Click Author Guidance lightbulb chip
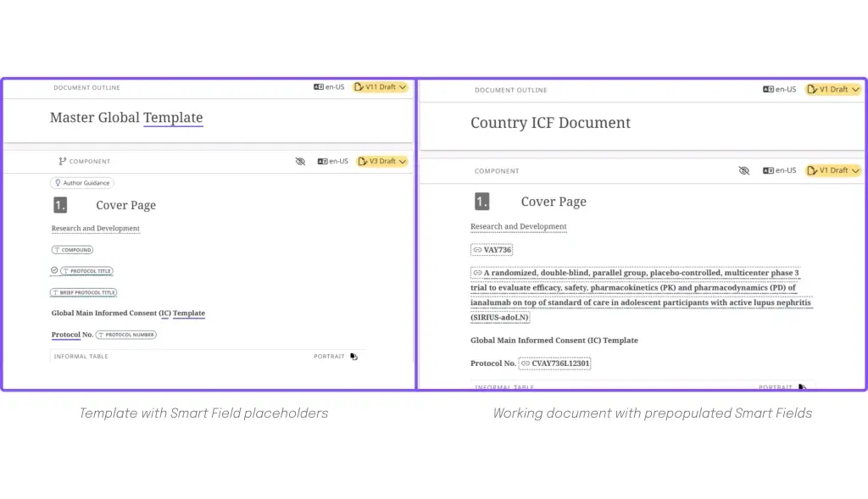 (82, 183)
